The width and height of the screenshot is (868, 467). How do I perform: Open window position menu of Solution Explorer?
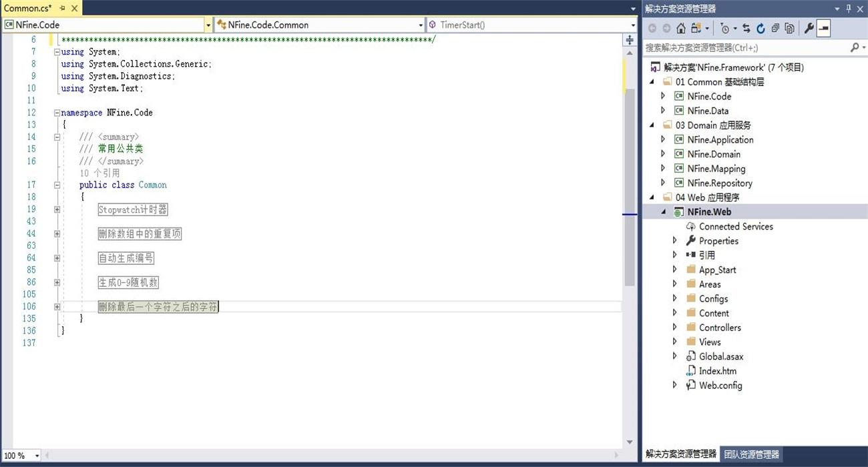pyautogui.click(x=838, y=9)
